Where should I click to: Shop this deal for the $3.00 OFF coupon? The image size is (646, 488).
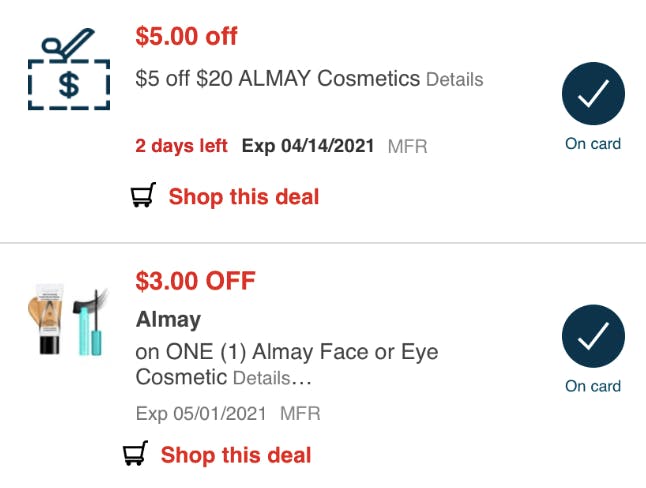[236, 455]
